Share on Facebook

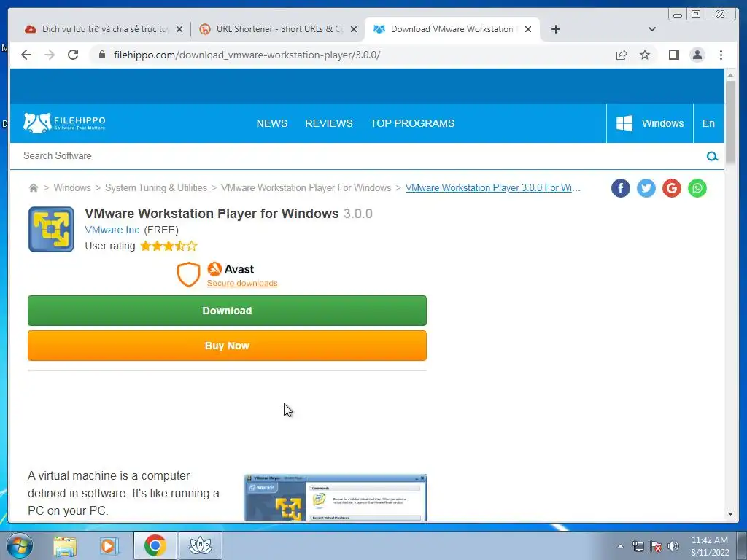pos(620,188)
